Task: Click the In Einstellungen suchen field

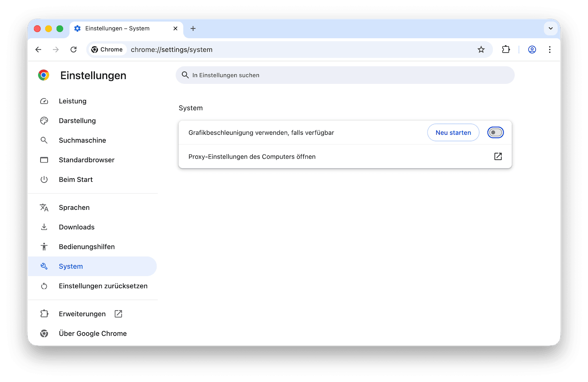Action: [345, 75]
